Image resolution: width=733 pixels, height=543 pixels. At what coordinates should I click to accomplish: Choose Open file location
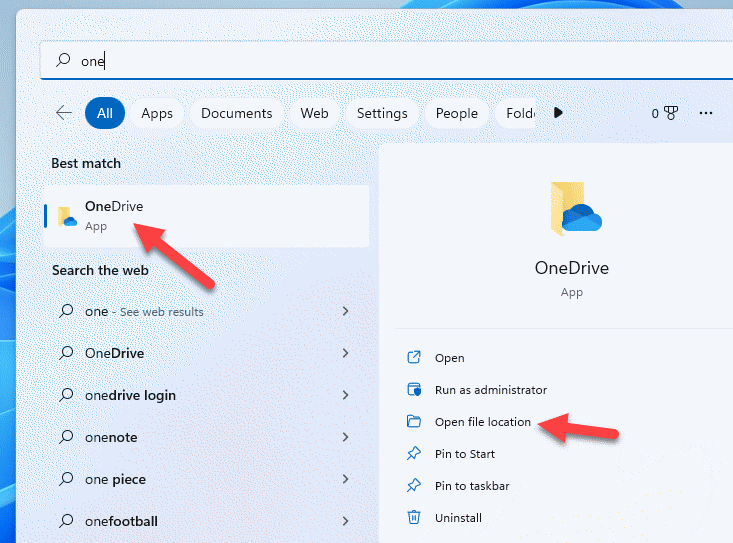(x=483, y=422)
